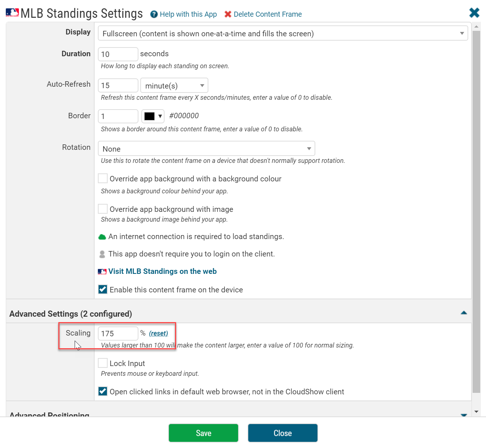Click the 'How long to display each standing' hint
The image size is (486, 448).
click(x=165, y=66)
